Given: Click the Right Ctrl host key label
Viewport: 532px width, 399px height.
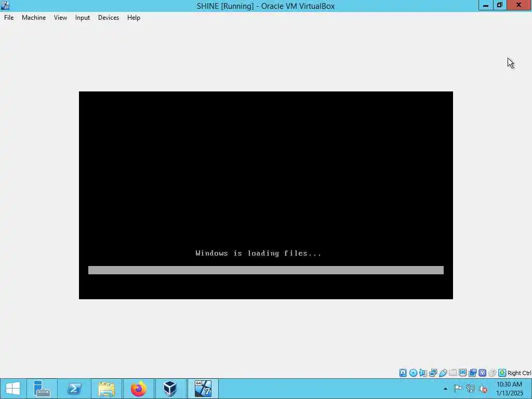Looking at the screenshot, I should point(519,373).
